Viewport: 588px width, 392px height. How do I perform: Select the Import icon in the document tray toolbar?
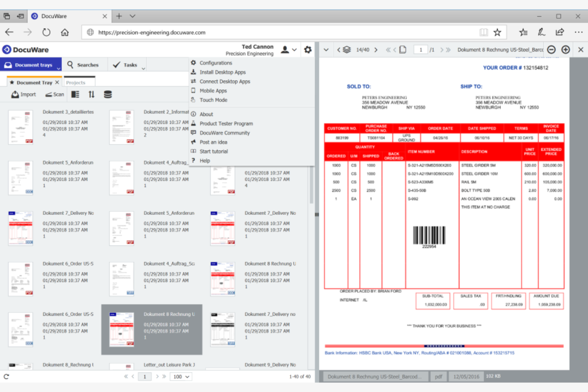pyautogui.click(x=23, y=94)
